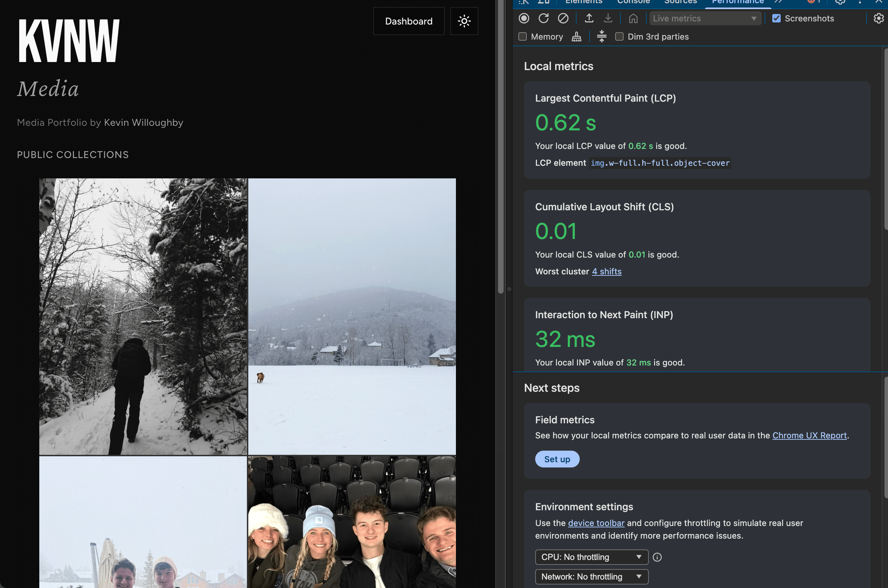888x588 pixels.
Task: Click the CPU throttling info icon
Action: (657, 557)
